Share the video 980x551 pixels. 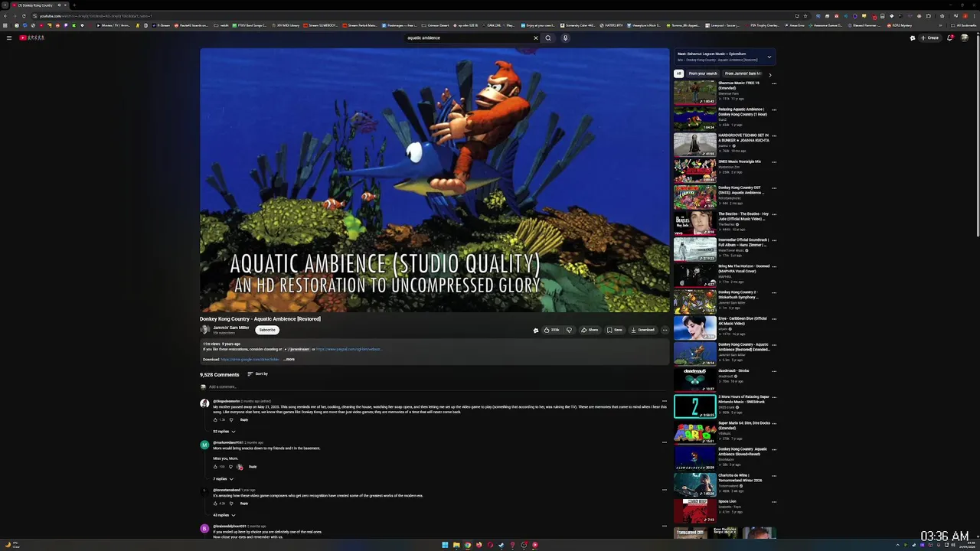[x=590, y=330]
